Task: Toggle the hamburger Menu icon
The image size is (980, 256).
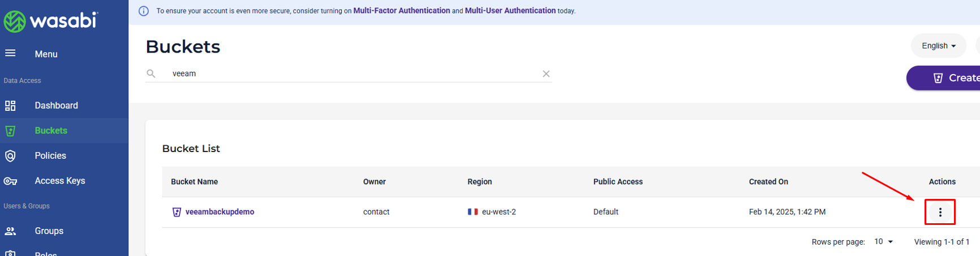Action: coord(10,53)
